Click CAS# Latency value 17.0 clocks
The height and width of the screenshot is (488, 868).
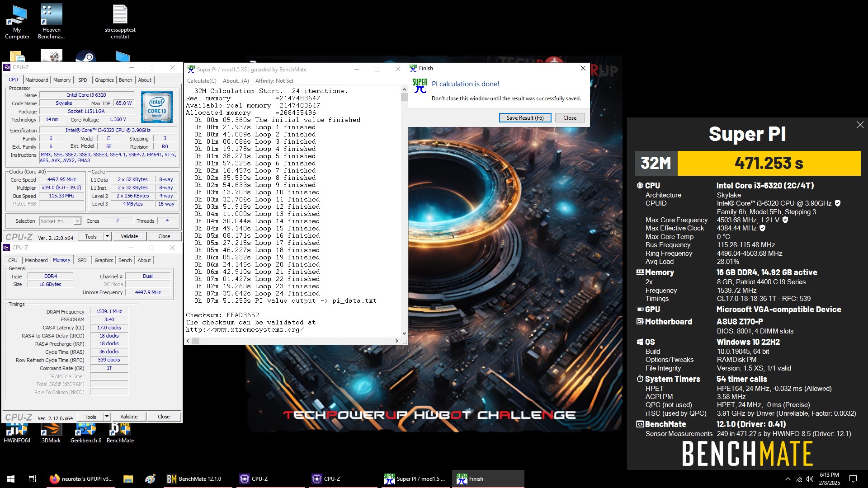(x=109, y=328)
